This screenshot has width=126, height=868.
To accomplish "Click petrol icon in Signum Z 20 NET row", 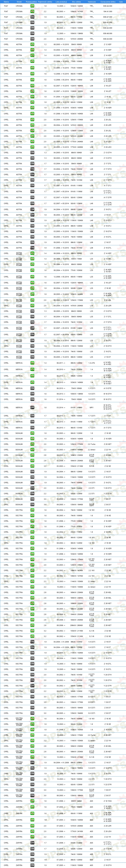I will coord(32,444).
